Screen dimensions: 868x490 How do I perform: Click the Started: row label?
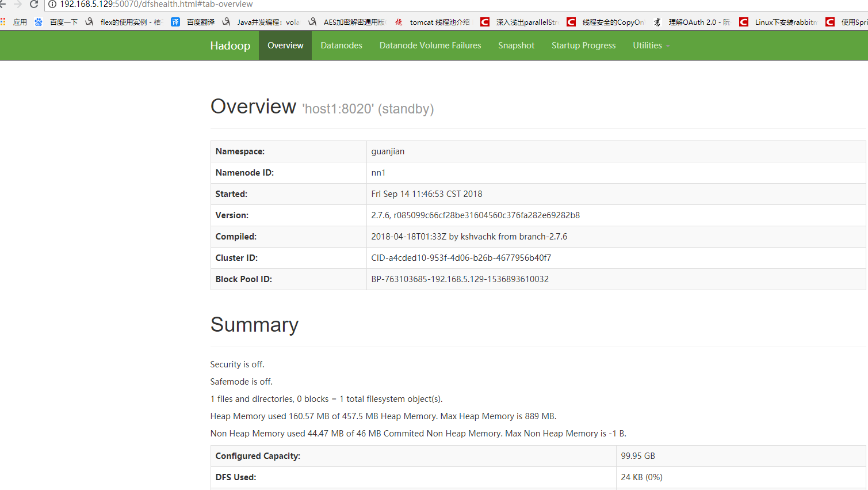coord(231,194)
